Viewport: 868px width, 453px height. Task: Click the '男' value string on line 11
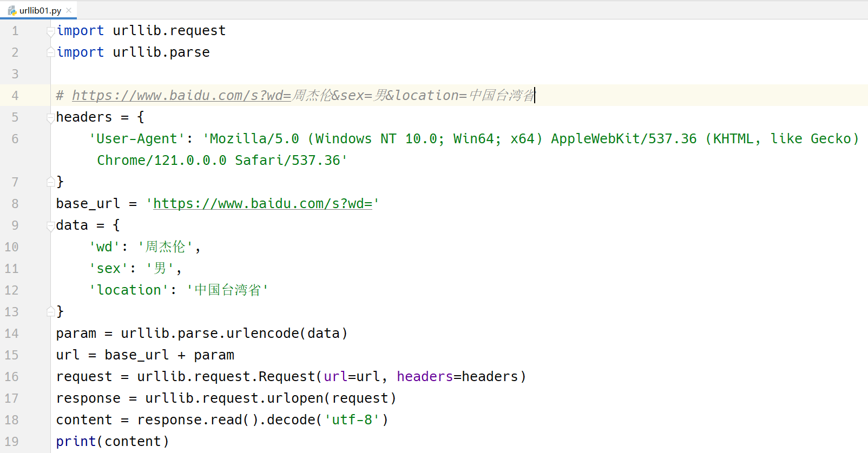pos(160,269)
